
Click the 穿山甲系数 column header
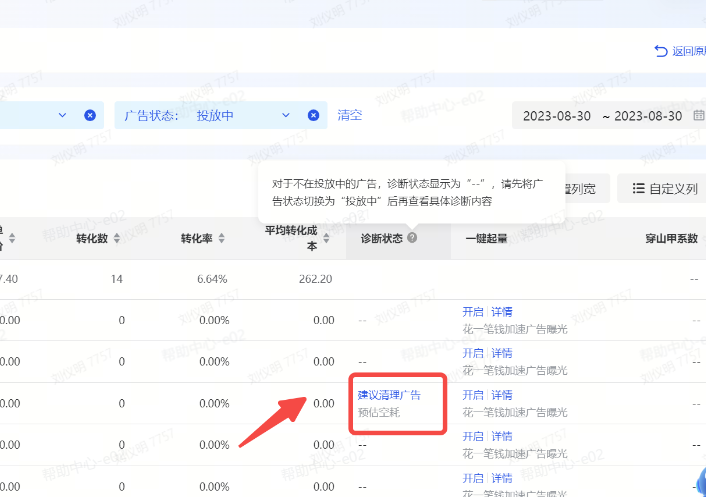coord(671,239)
